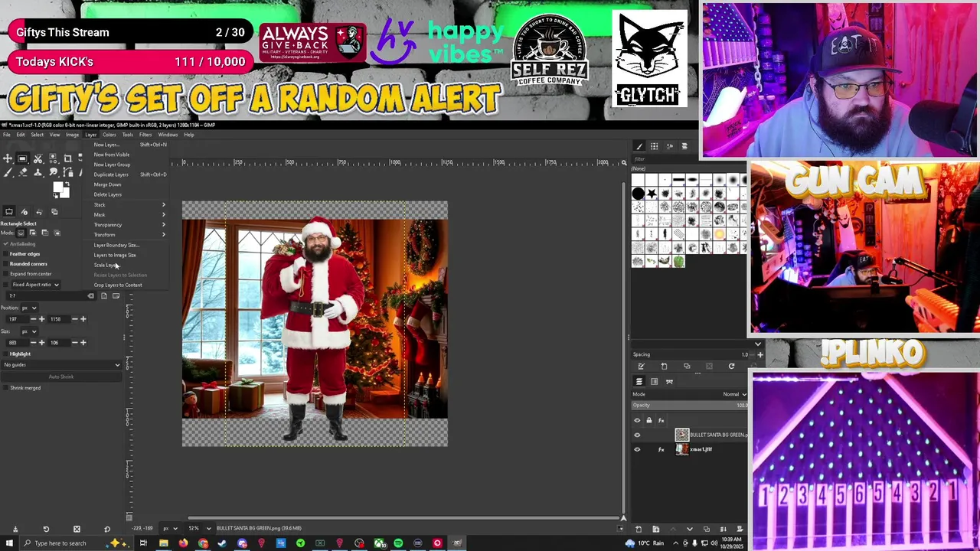Click the Size width field 883

16,343
